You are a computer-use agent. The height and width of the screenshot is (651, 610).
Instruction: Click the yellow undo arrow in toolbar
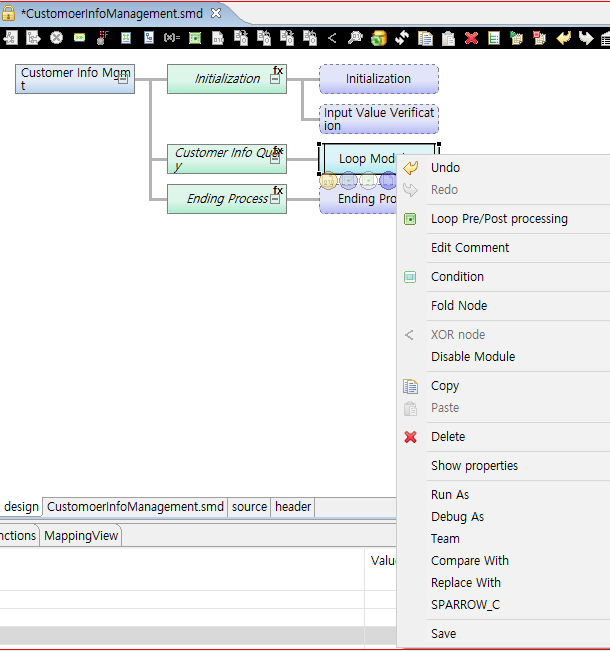[563, 38]
